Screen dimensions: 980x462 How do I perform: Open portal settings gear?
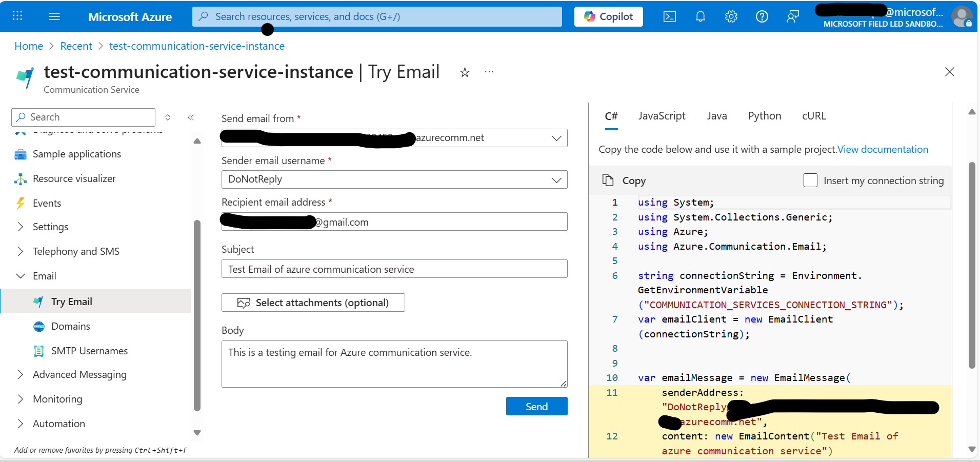731,16
